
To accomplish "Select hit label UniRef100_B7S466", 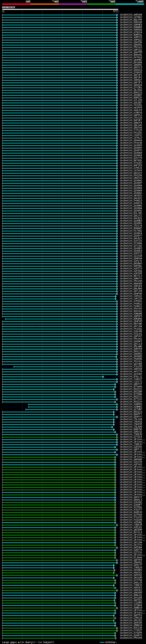I will click(x=131, y=387).
